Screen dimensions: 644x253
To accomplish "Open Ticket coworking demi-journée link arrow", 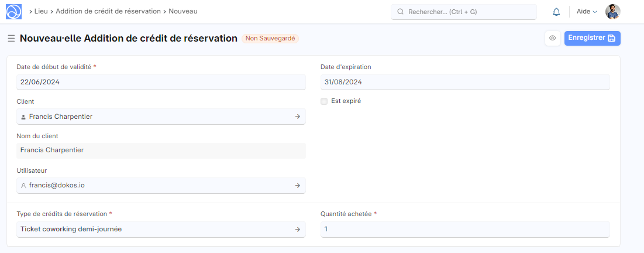I will [297, 229].
